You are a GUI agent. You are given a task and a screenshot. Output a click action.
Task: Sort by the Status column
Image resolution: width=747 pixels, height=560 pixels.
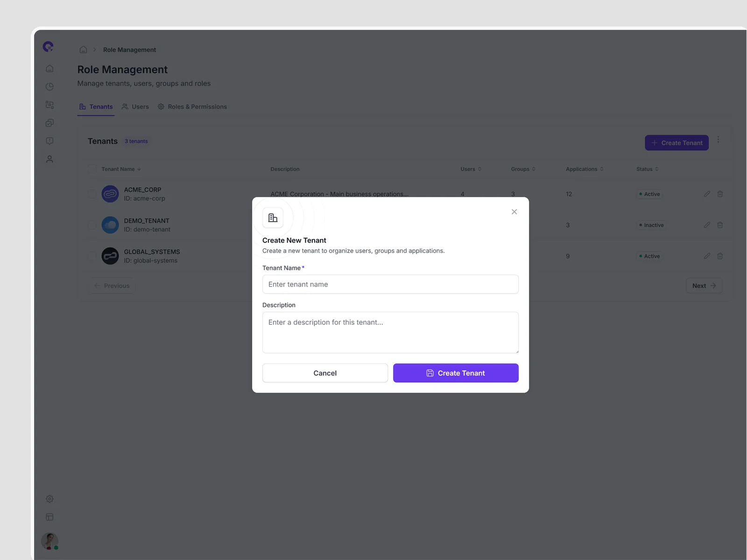point(647,169)
